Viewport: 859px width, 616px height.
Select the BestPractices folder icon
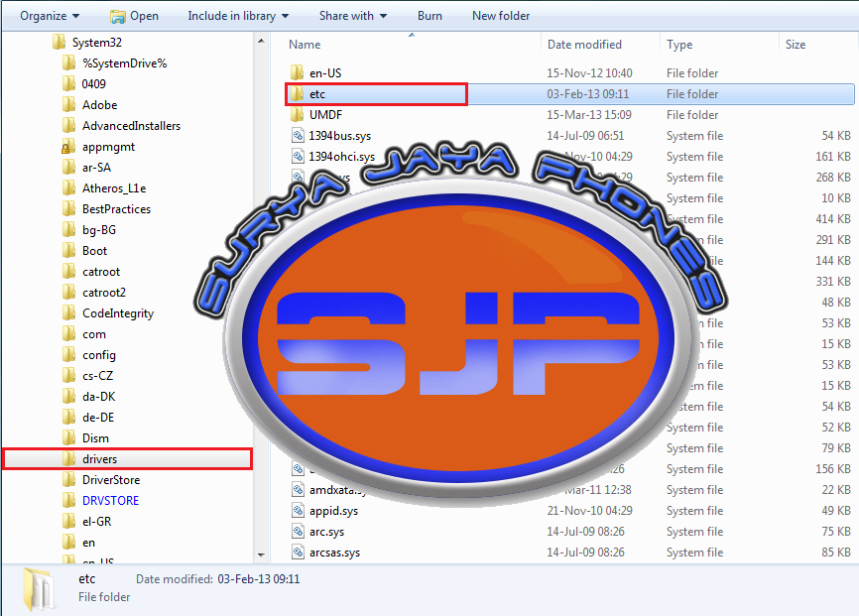point(68,208)
